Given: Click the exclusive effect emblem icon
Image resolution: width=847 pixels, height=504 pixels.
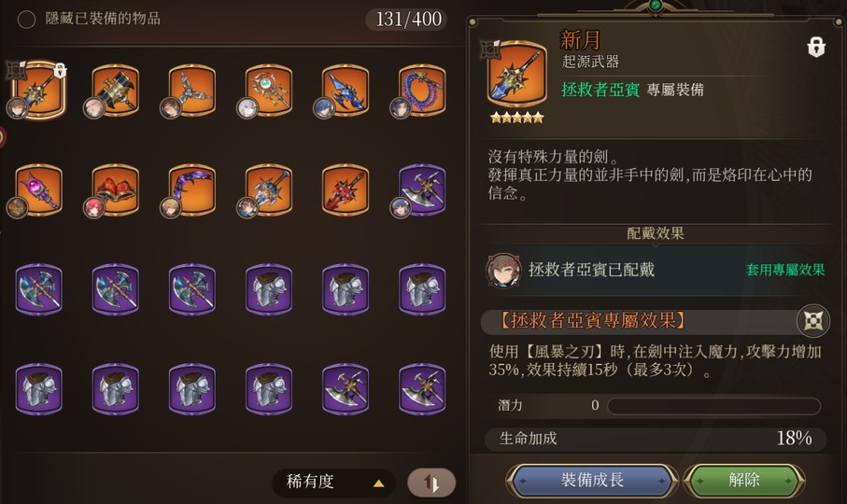Looking at the screenshot, I should 813,321.
